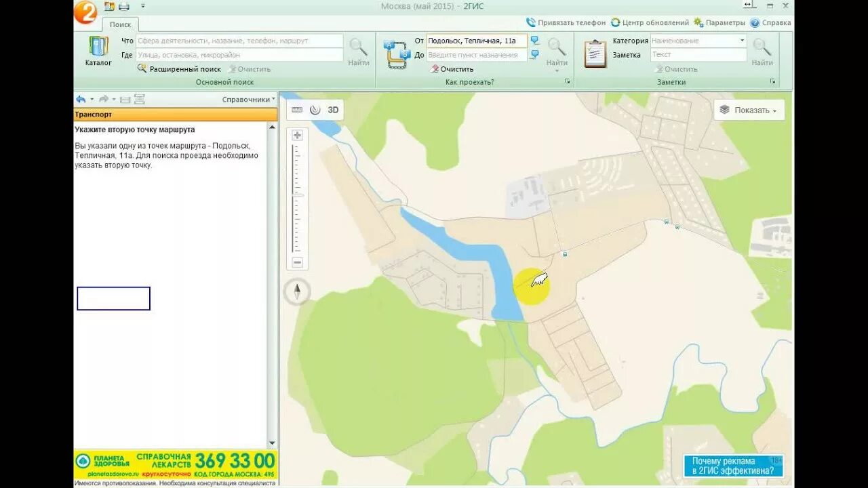
Task: Click the От field with Подольск address
Action: (x=477, y=41)
